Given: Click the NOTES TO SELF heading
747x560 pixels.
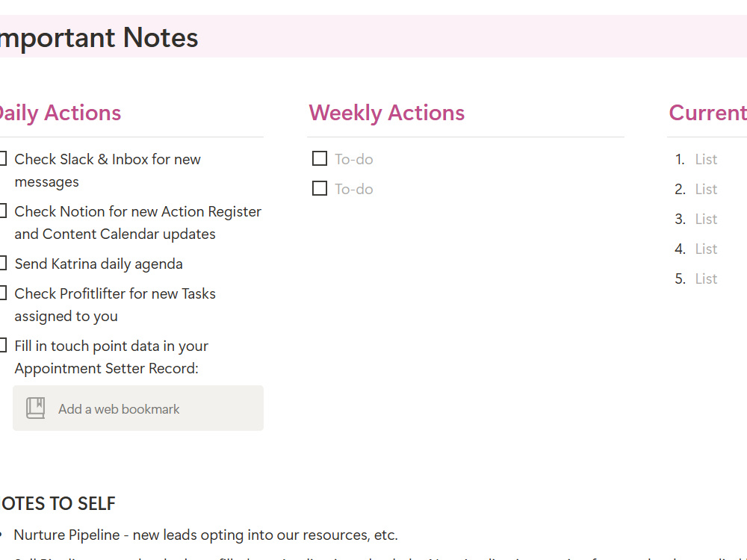Looking at the screenshot, I should point(58,503).
